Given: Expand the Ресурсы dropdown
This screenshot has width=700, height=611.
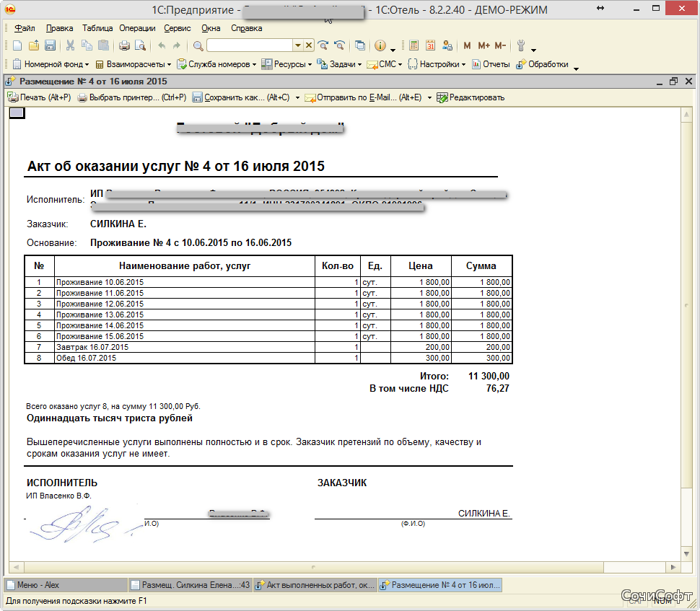Looking at the screenshot, I should (x=310, y=65).
